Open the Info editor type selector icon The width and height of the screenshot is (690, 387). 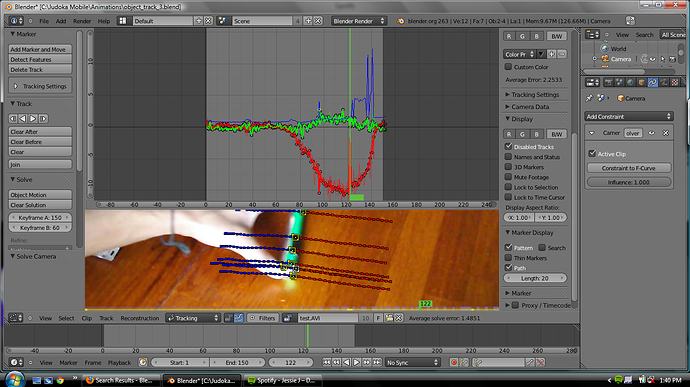click(16, 21)
